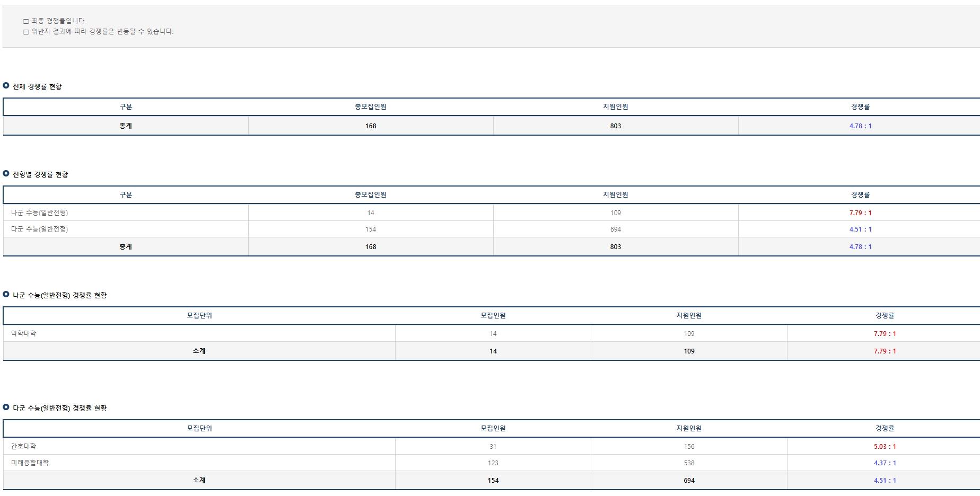
Task: Click the bullet icon beside 전형별 경쟁률 현황
Action: point(6,174)
